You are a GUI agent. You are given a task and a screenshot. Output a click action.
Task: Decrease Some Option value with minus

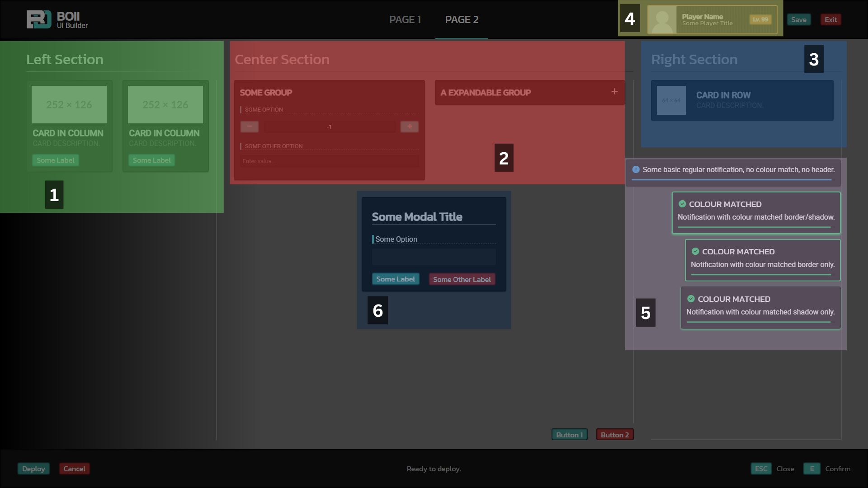[249, 127]
